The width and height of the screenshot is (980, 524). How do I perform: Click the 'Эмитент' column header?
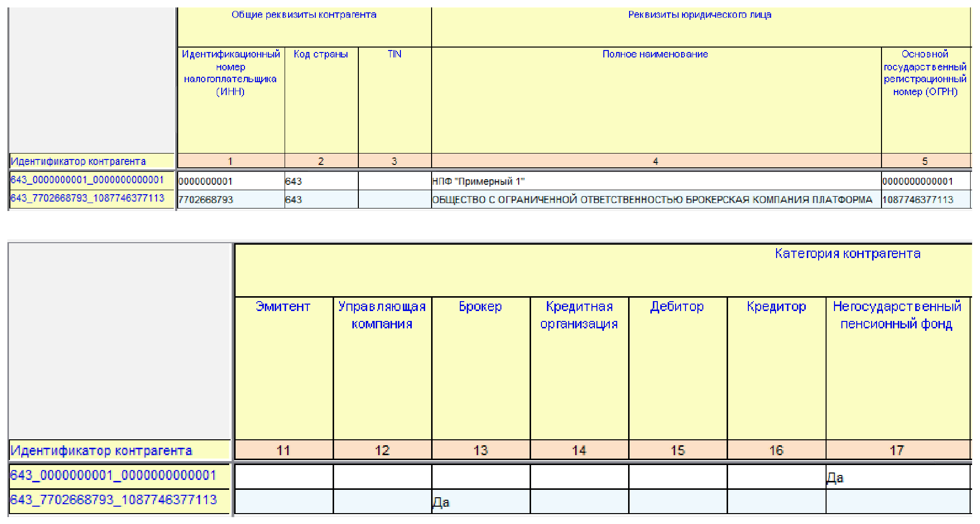pyautogui.click(x=284, y=368)
